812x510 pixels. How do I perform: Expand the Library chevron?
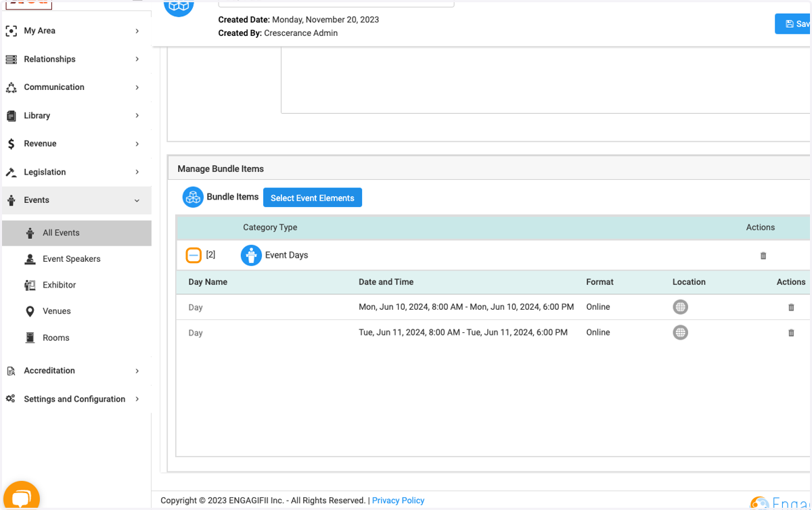tap(137, 116)
